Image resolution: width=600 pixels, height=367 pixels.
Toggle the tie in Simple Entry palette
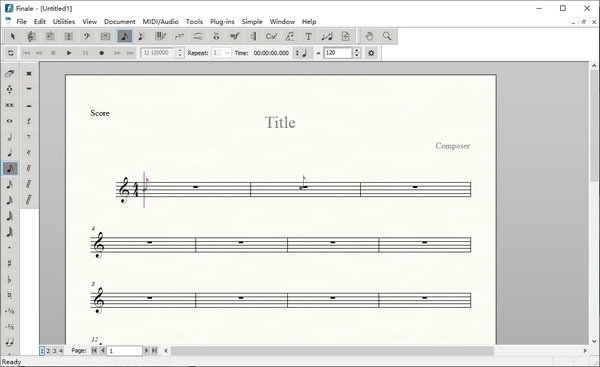point(10,342)
